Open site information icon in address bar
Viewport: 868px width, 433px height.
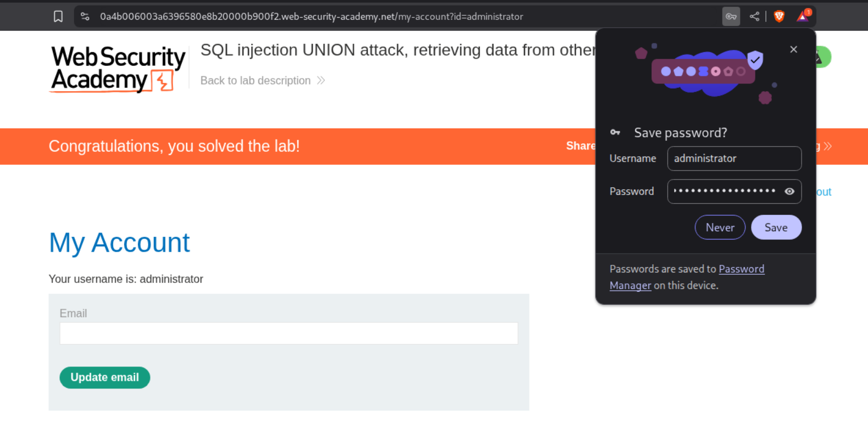[x=85, y=16]
